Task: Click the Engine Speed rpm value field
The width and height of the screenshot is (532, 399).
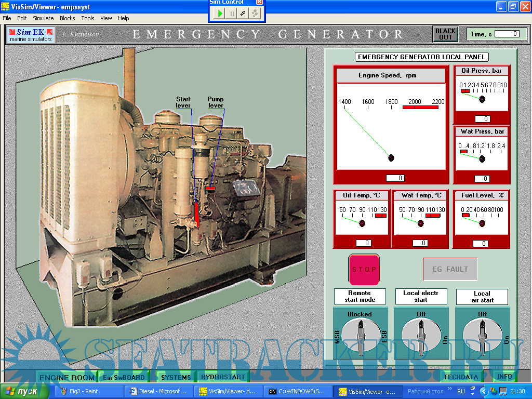Action: [394, 178]
